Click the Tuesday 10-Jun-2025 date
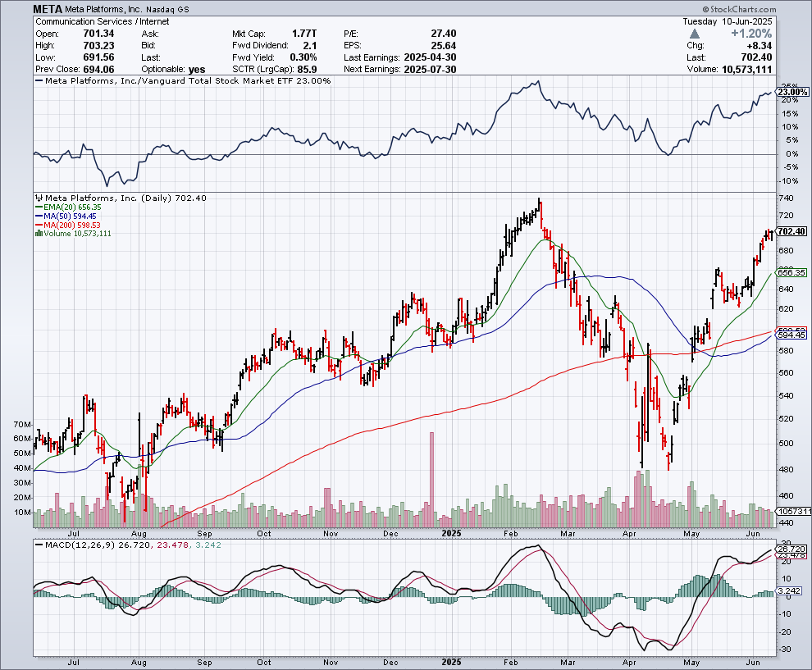This screenshot has height=670, width=812. coord(727,22)
